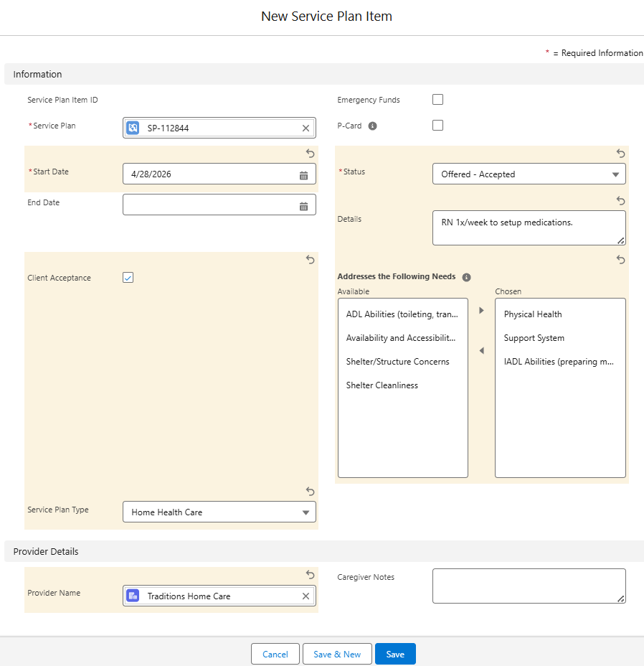The height and width of the screenshot is (666, 644).
Task: Select Shelter/Structure Concerns option
Action: pyautogui.click(x=402, y=362)
